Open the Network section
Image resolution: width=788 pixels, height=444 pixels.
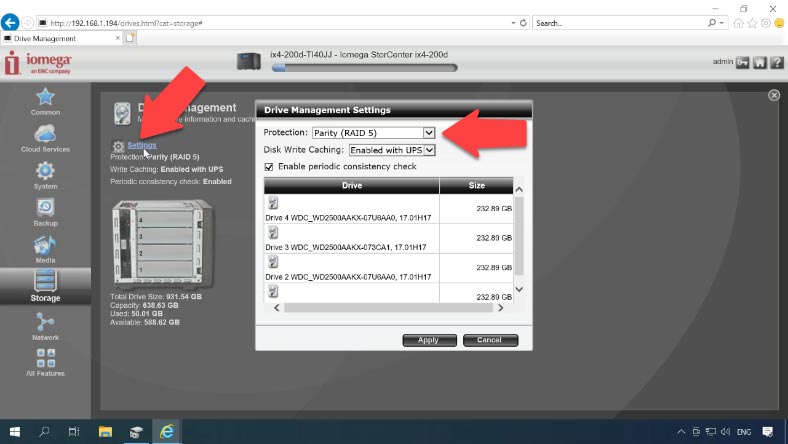point(45,326)
